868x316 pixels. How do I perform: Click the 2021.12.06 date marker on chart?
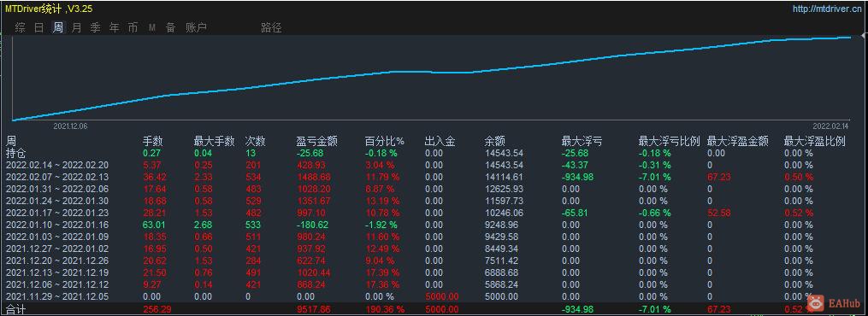click(70, 126)
